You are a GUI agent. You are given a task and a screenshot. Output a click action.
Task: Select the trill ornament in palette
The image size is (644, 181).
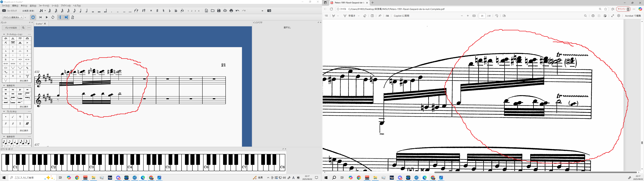(x=20, y=89)
